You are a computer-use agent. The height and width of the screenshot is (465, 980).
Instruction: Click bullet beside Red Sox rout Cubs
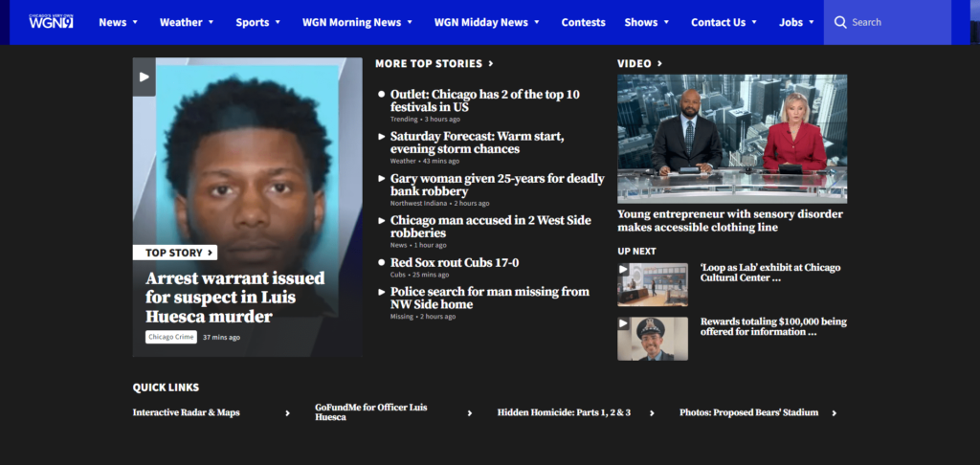[382, 262]
